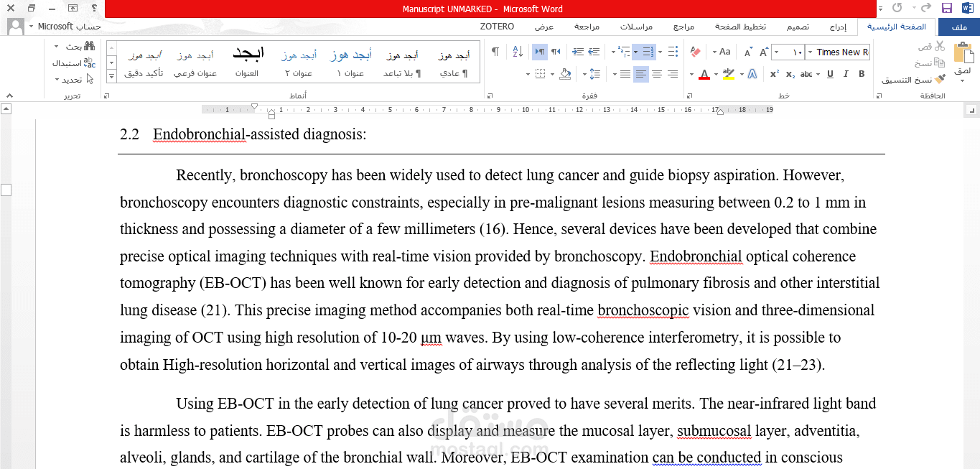
Task: Open Word Help question mark
Action: 93,9
